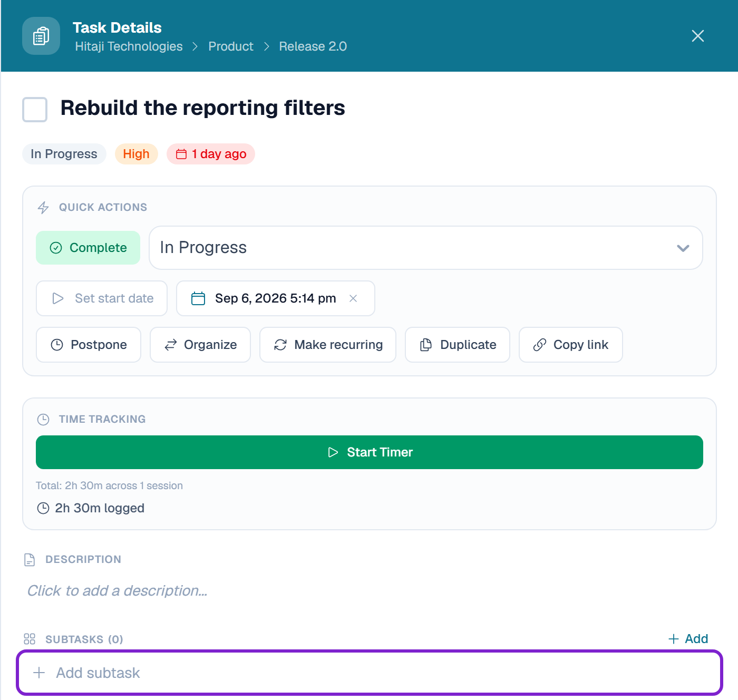Click the lightning icon beside Quick Actions
The width and height of the screenshot is (738, 700).
[43, 208]
